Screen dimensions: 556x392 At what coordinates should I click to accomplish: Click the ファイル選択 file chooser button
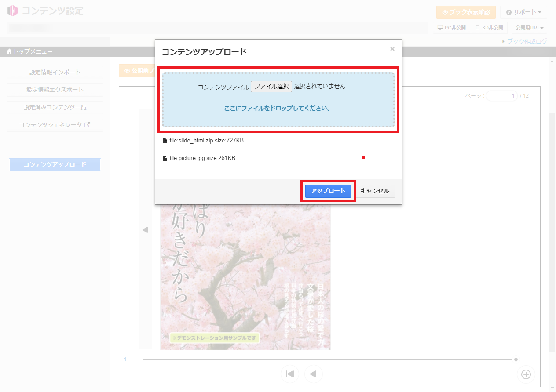[x=271, y=87]
